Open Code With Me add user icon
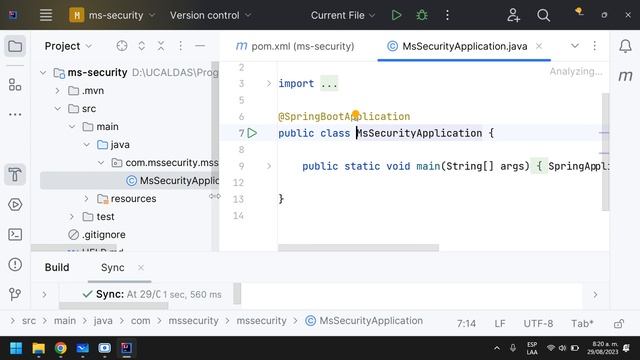This screenshot has width=640, height=360. coord(513,15)
